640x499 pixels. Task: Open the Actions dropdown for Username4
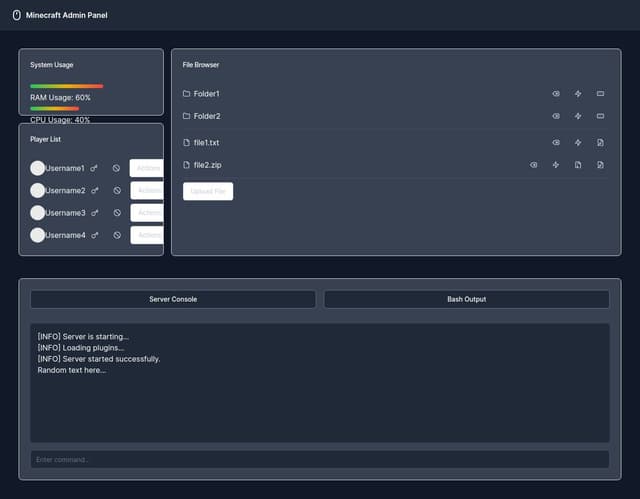[x=147, y=235]
